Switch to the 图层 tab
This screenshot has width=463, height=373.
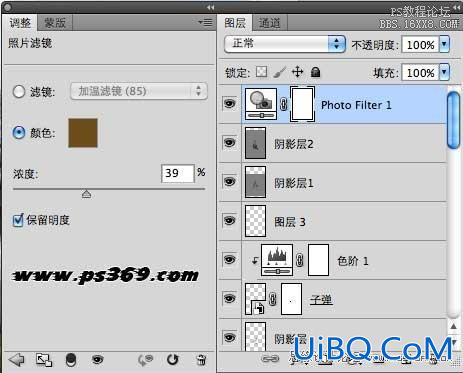235,23
